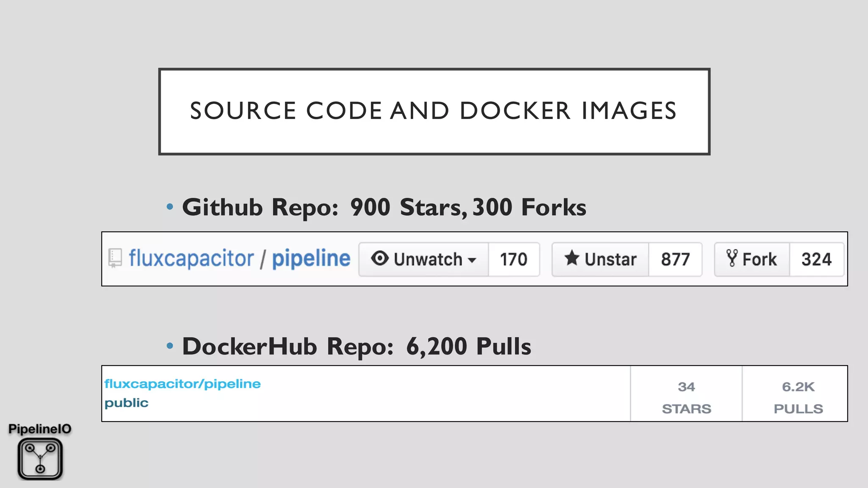Click the Github Repo bullet text

[384, 207]
